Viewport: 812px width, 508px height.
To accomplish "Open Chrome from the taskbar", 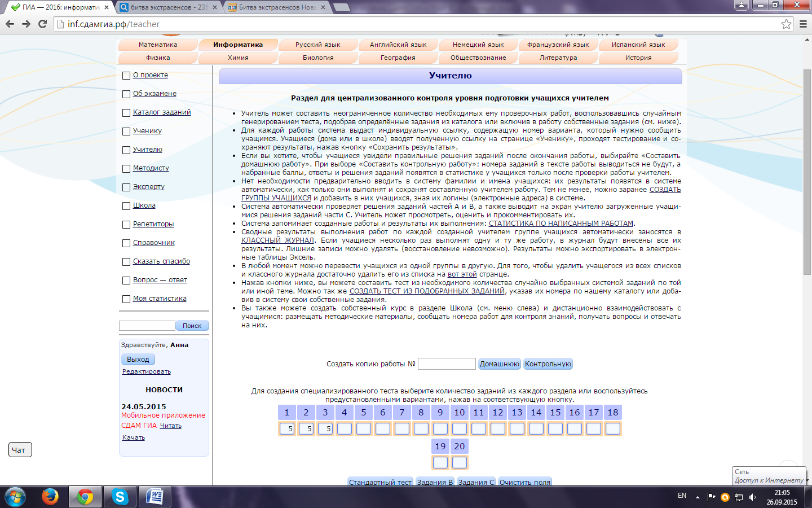I will click(x=85, y=497).
